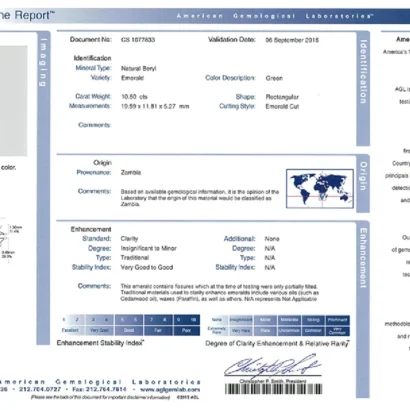Image resolution: width=410 pixels, height=410 pixels.
Task: Click the cutting style 'Emerald Cut'
Action: coord(282,107)
